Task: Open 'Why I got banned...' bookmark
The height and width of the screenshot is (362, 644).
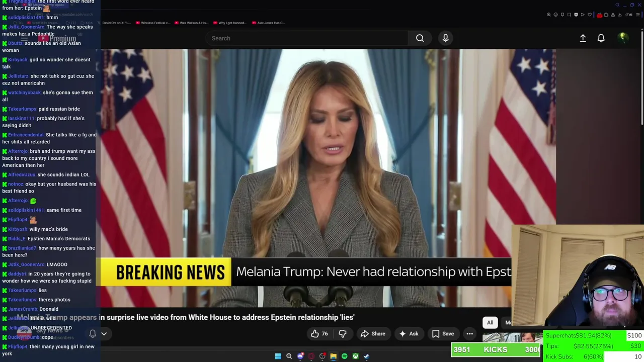Action: [229, 23]
